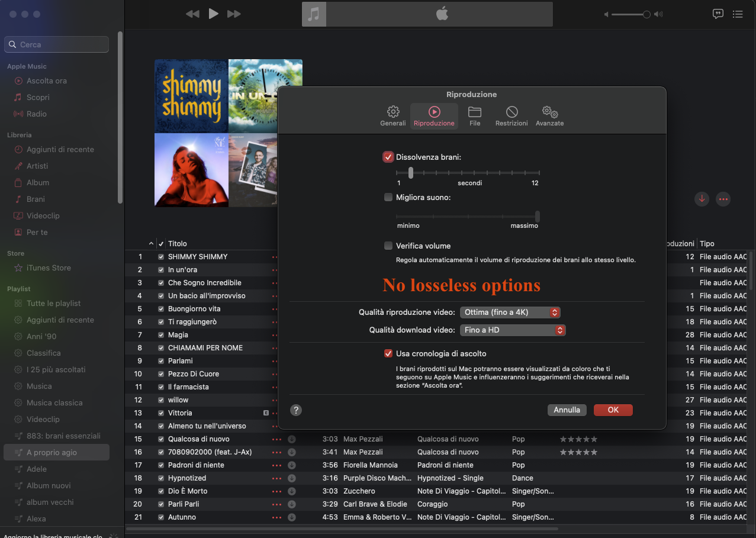
Task: Uncheck Usa cronologia di ascolto
Action: pyautogui.click(x=388, y=353)
